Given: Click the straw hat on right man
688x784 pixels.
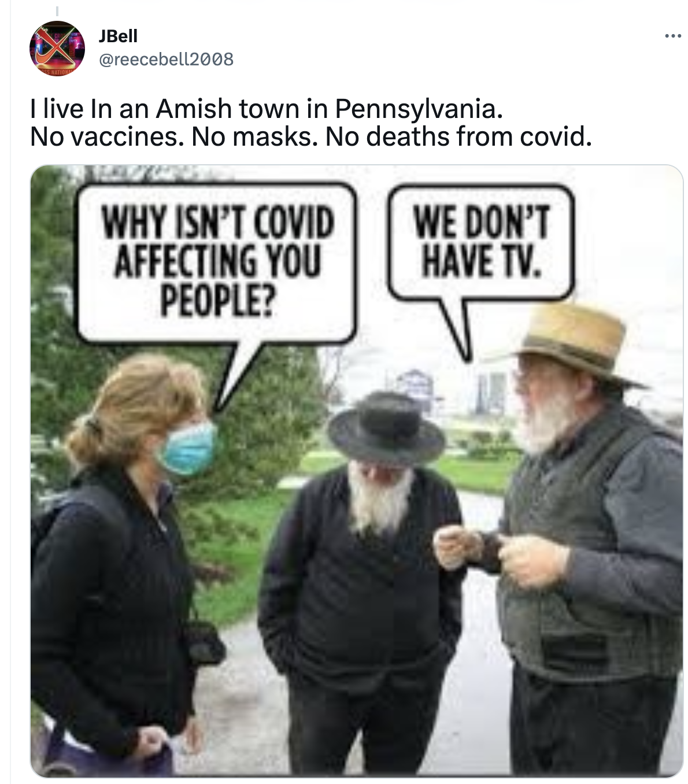Looking at the screenshot, I should tap(575, 341).
